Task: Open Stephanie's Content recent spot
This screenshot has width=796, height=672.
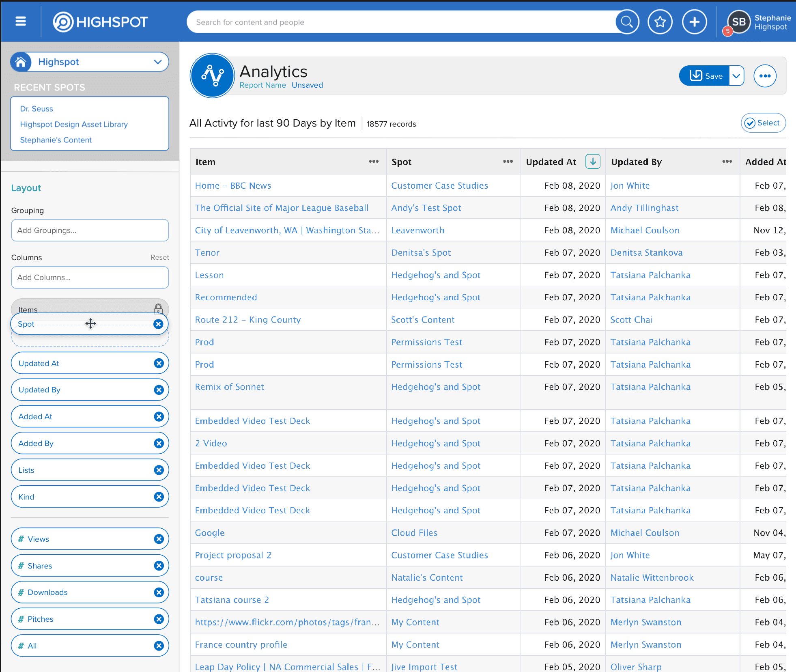Action: click(56, 140)
